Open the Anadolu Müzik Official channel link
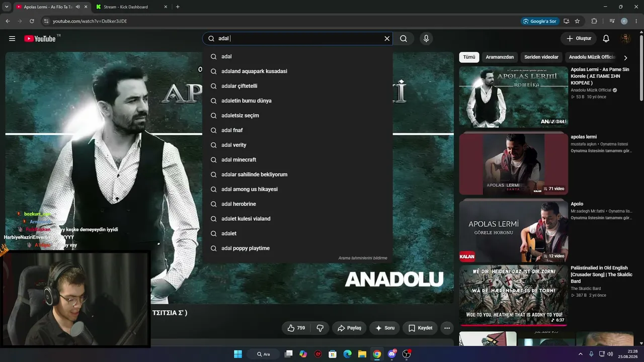Viewport: 644px width, 362px height. 591,90
